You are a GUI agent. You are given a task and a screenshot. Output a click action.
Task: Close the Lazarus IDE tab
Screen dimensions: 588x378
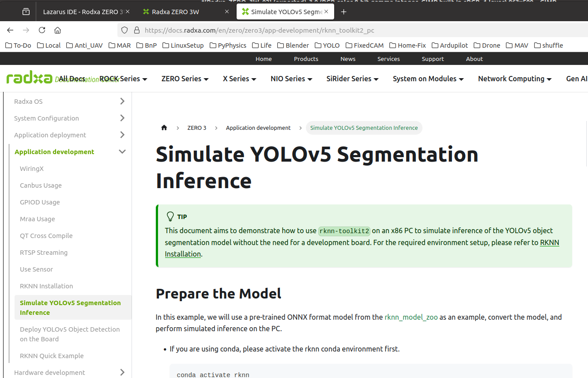pyautogui.click(x=128, y=11)
